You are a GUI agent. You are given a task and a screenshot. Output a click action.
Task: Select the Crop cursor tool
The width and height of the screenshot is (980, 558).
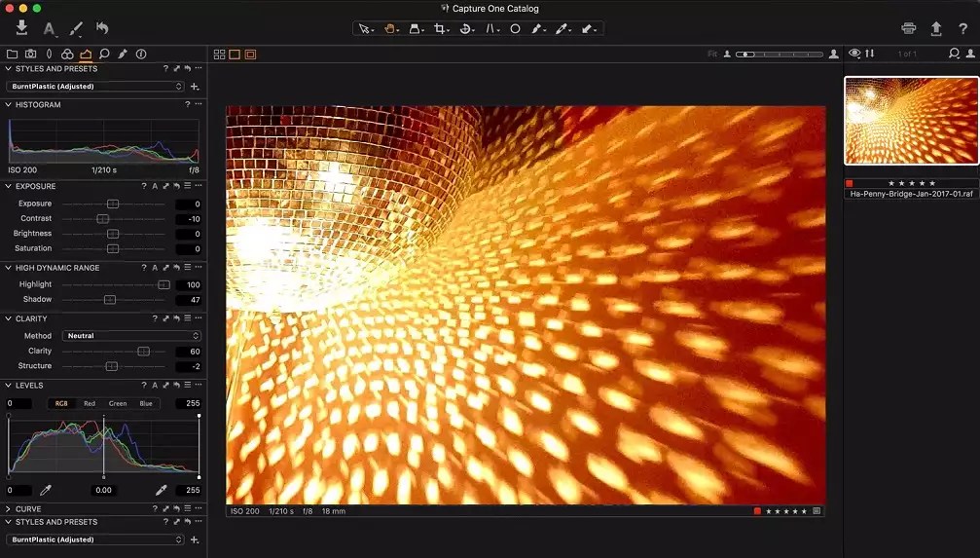point(441,29)
